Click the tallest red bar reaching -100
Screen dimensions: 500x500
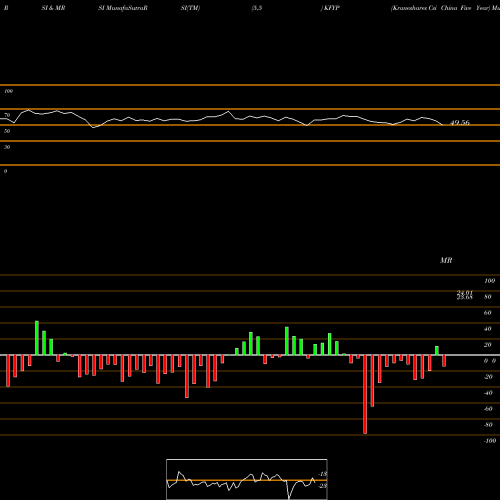pos(365,394)
